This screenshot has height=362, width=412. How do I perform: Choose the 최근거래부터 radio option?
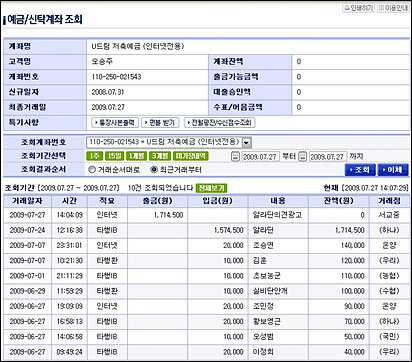tap(154, 170)
